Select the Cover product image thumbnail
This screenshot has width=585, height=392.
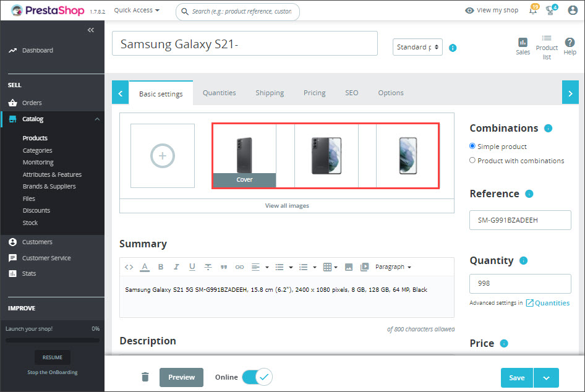[244, 156]
